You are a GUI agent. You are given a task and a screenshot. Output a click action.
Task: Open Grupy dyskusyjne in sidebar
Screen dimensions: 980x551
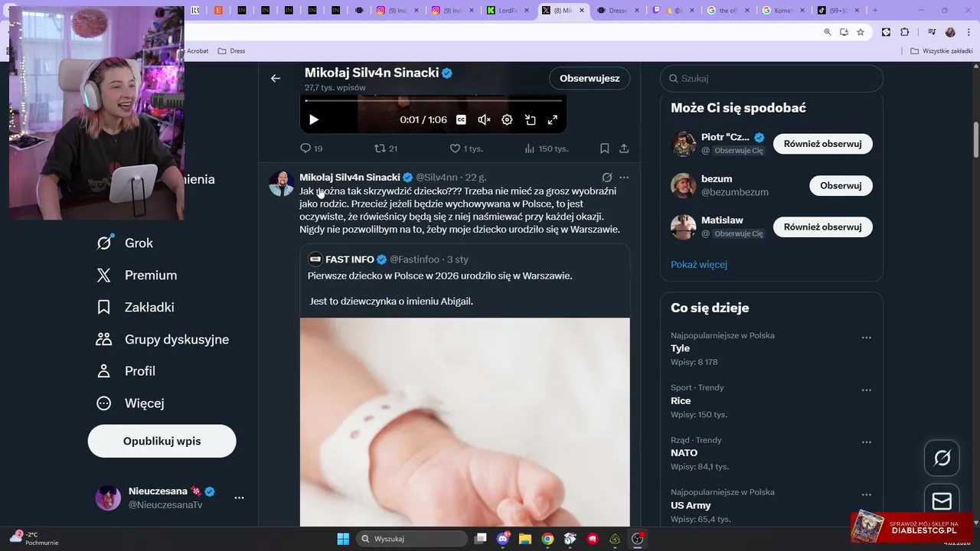[163, 339]
